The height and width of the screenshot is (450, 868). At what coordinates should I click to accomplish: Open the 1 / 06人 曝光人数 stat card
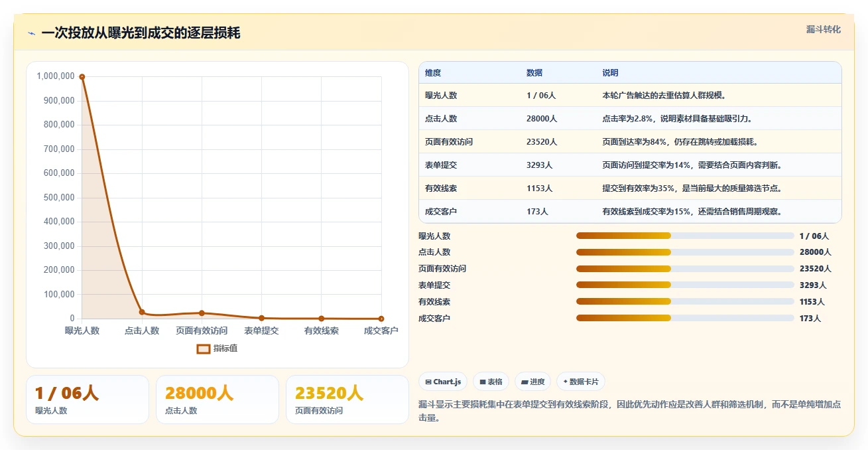(88, 400)
